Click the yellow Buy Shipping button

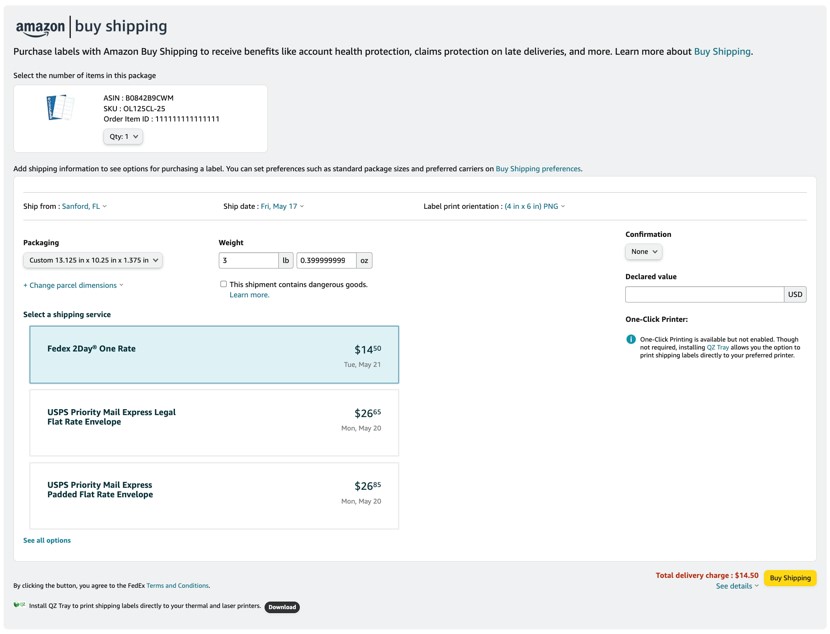coord(790,578)
